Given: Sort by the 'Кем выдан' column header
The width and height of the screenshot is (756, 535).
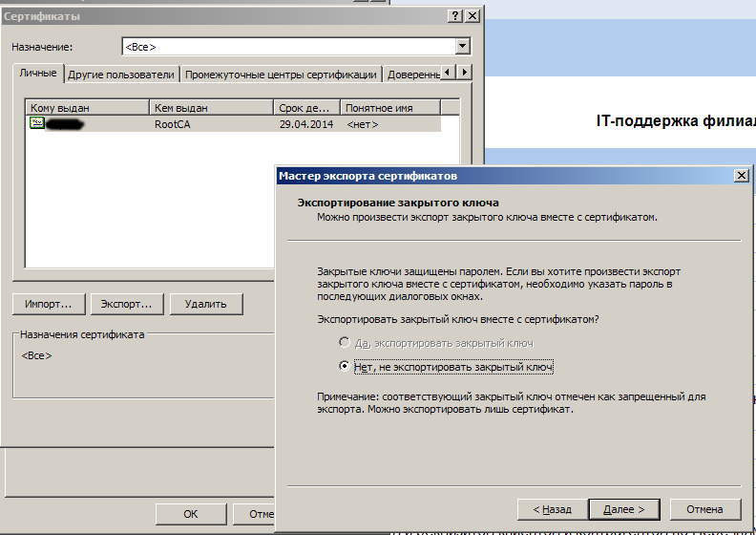Looking at the screenshot, I should tap(211, 108).
